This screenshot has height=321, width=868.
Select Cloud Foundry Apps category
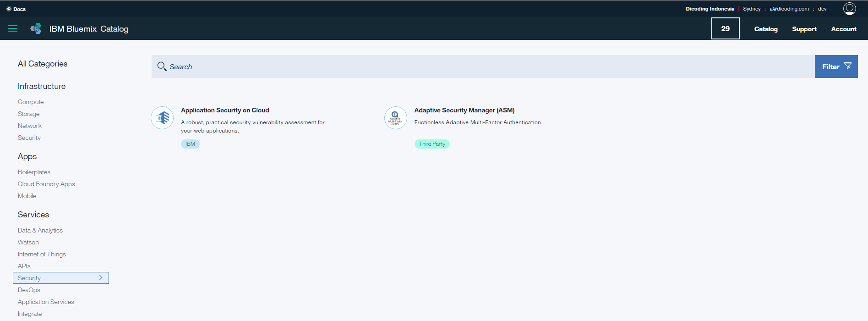click(x=46, y=184)
